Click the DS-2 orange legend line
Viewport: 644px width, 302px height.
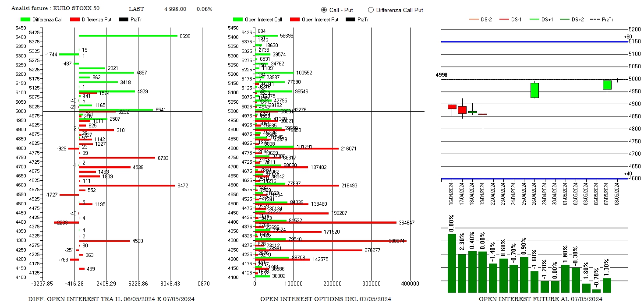474,20
